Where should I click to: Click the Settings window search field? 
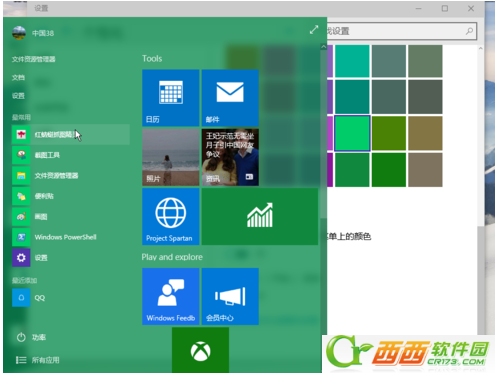coord(402,31)
